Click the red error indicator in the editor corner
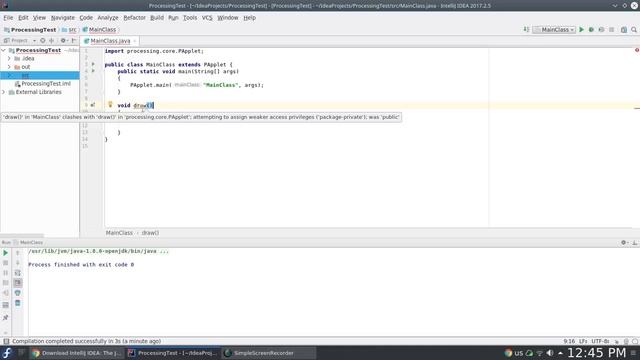 637,50
